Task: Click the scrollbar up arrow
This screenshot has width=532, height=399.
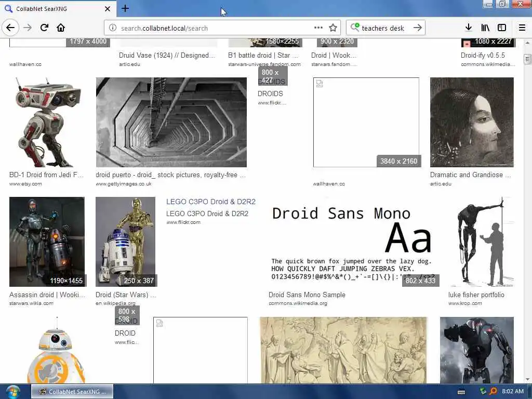Action: click(527, 43)
